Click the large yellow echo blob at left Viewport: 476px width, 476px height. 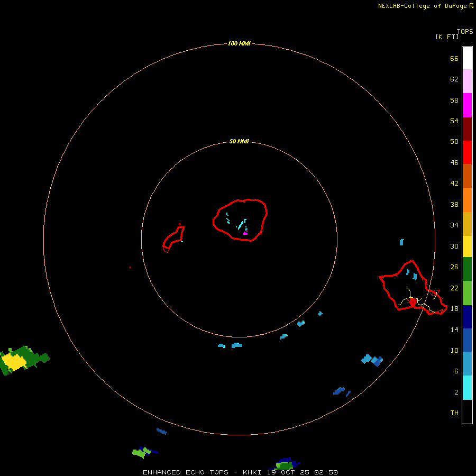tap(14, 362)
